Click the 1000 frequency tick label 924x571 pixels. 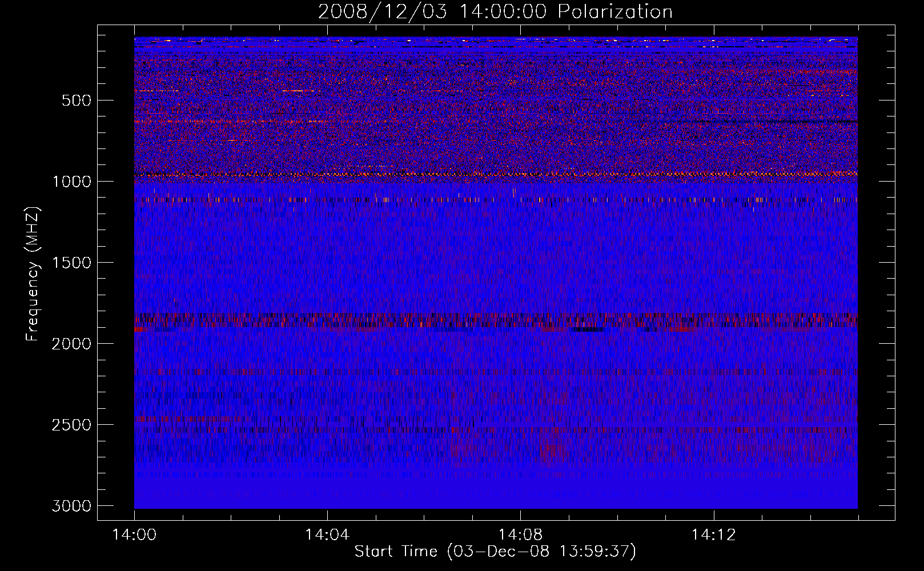pyautogui.click(x=71, y=182)
